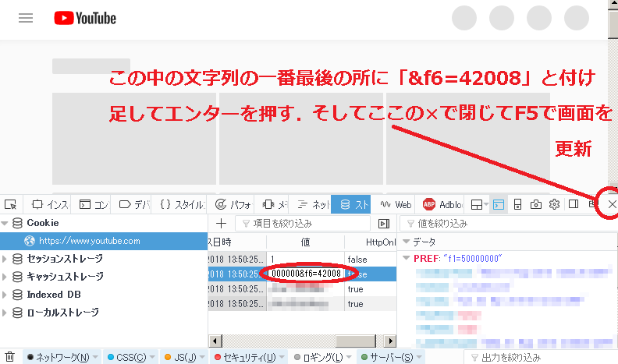Add a new cookie item
Screen dimensions: 618x364
221,224
